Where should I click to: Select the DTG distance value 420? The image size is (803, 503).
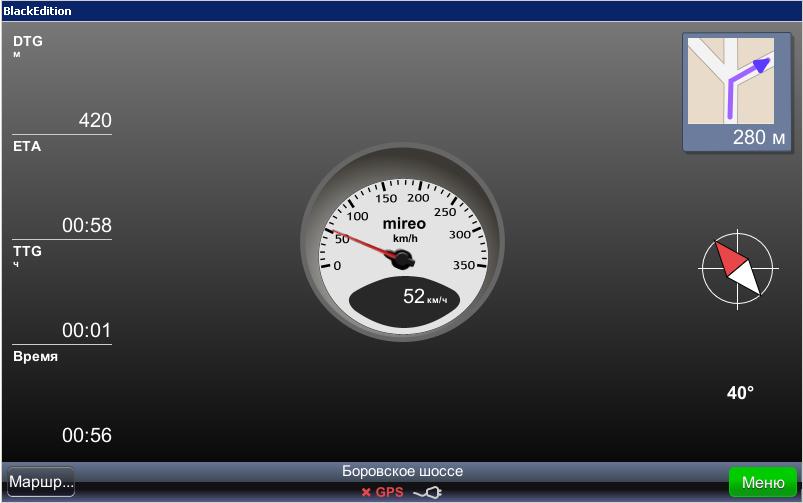95,121
